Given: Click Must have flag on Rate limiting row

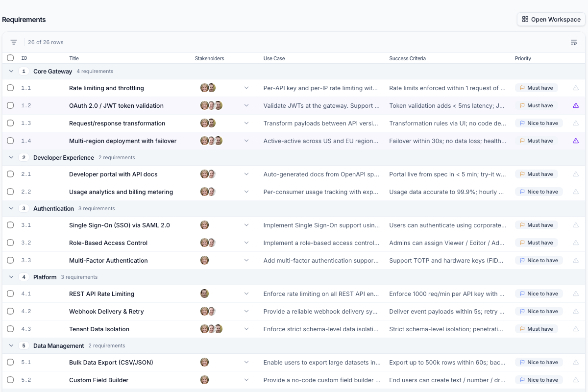Looking at the screenshot, I should click(537, 88).
